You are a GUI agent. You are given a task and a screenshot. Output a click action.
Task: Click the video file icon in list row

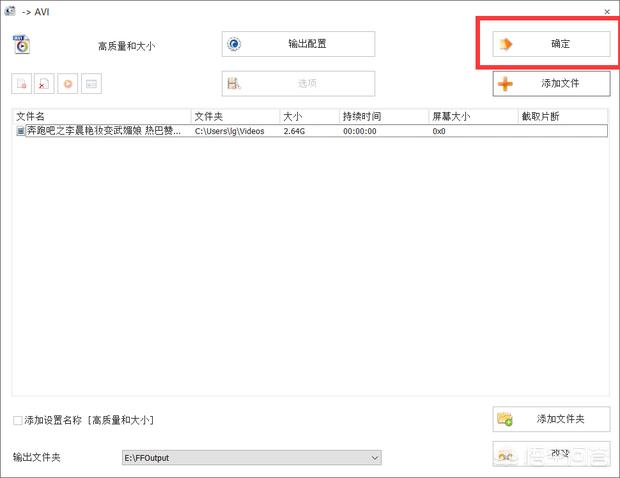click(x=20, y=131)
